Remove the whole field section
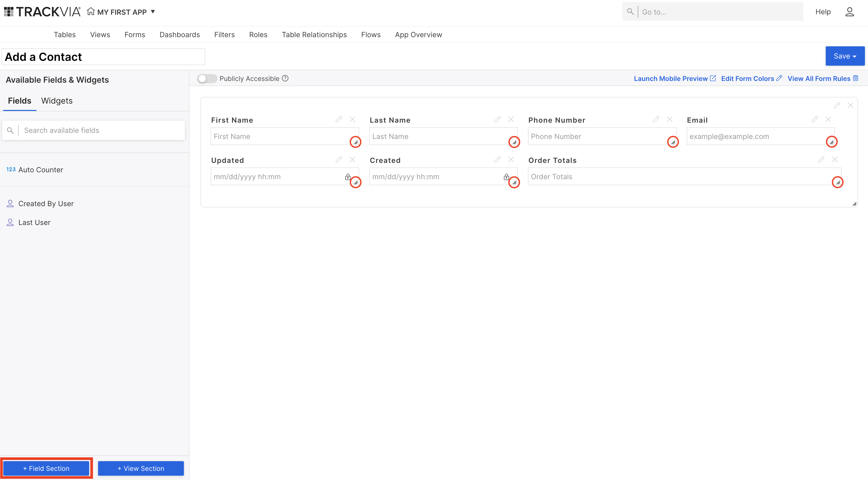 tap(850, 105)
